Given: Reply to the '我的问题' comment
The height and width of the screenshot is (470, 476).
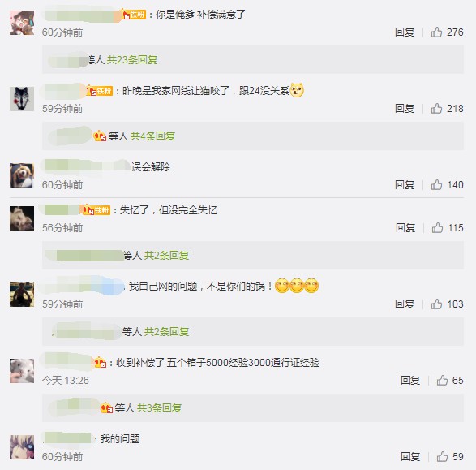Looking at the screenshot, I should (410, 457).
